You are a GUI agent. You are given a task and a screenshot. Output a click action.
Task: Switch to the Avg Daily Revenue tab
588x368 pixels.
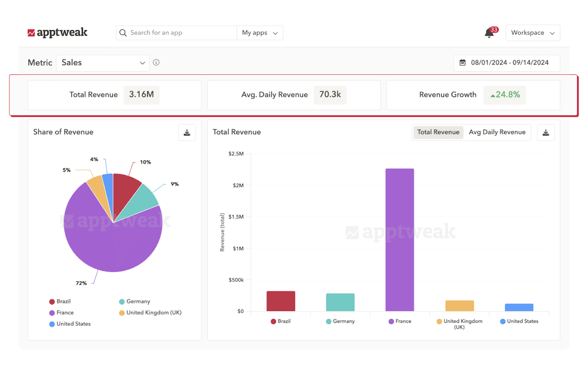[x=497, y=132]
